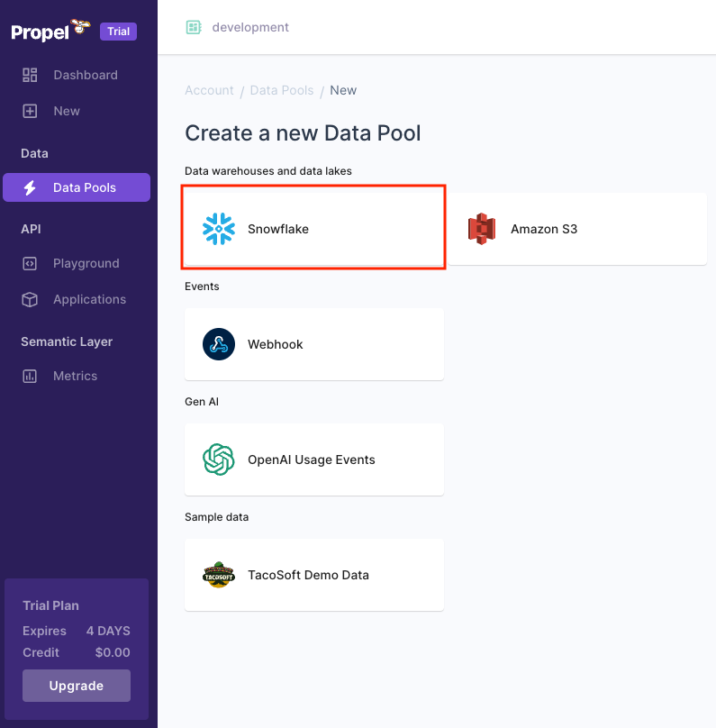Select the Snowflake data warehouse icon
Image resolution: width=716 pixels, height=728 pixels.
218,229
